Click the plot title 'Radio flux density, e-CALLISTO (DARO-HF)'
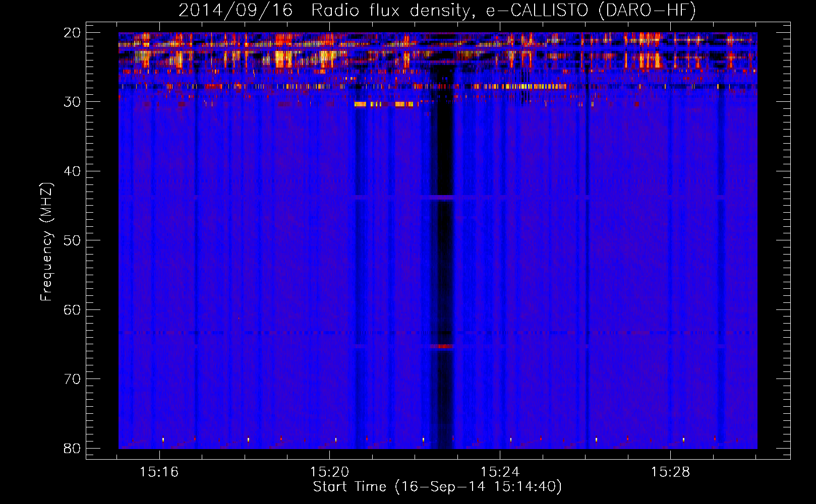816x504 pixels. point(503,11)
